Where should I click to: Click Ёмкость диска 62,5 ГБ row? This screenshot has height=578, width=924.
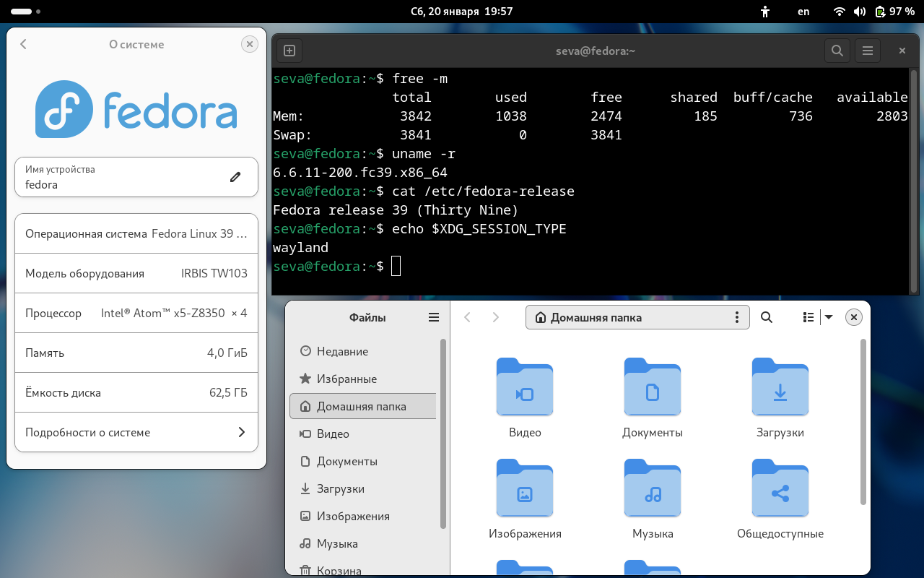pyautogui.click(x=136, y=392)
